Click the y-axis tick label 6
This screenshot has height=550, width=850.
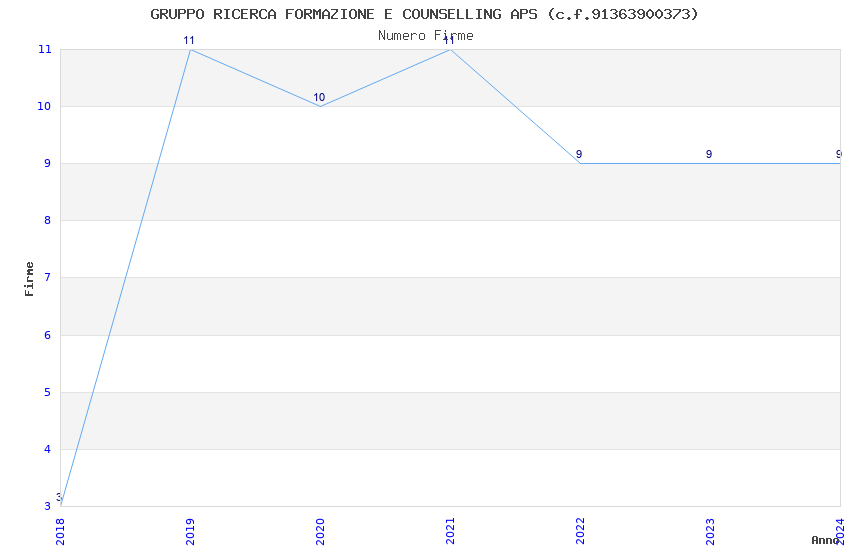[48, 335]
